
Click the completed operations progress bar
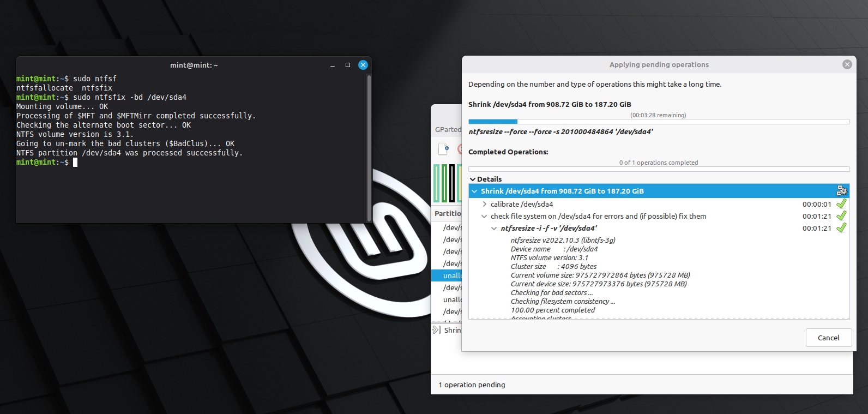click(659, 169)
